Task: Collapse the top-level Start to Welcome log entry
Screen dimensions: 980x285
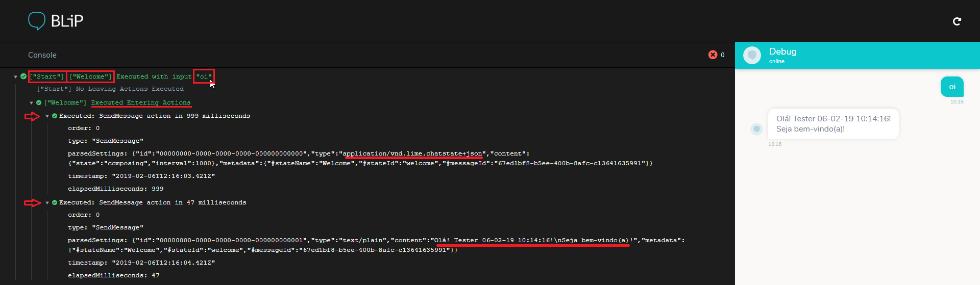Action: (x=16, y=77)
